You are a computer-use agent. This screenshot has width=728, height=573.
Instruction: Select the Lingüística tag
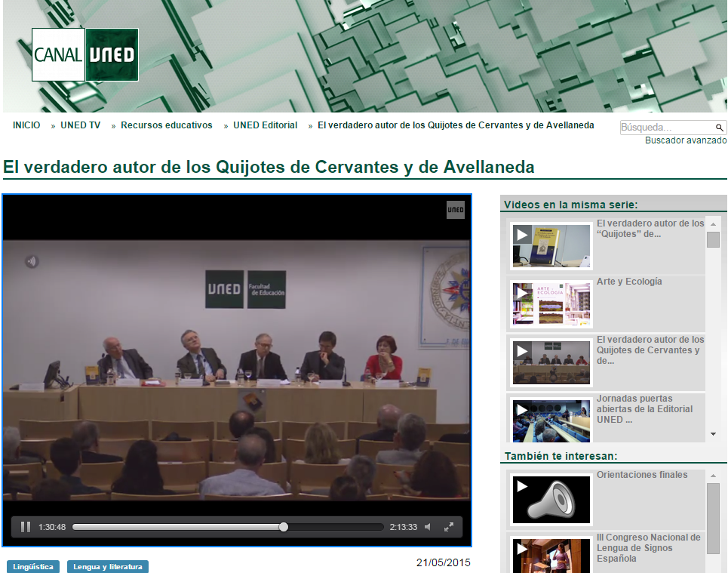coord(33,566)
